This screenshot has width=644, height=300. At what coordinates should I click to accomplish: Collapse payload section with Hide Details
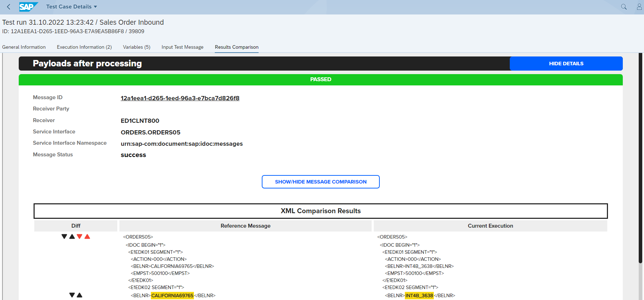(566, 64)
